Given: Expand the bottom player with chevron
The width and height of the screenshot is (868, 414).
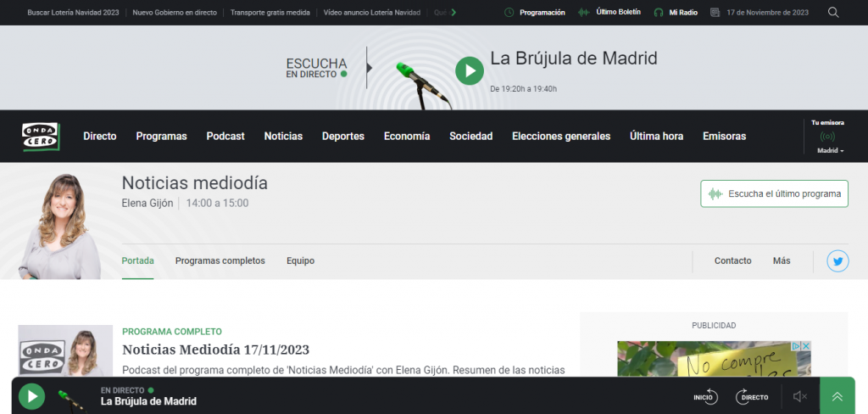Looking at the screenshot, I should click(x=837, y=396).
